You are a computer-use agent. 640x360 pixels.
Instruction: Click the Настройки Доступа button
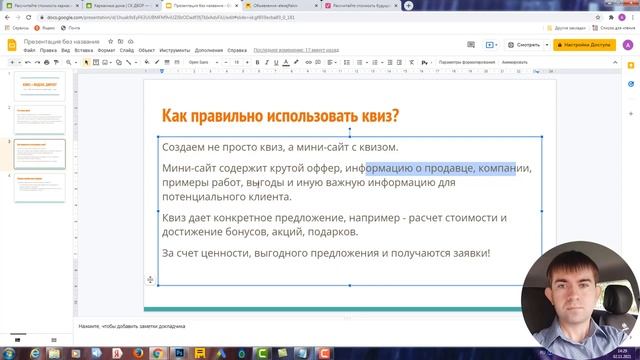(x=584, y=45)
